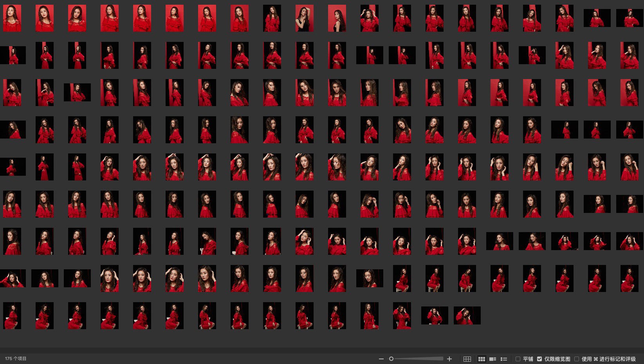Select the first thumbnail in the second row
644x364 pixels.
13,55
